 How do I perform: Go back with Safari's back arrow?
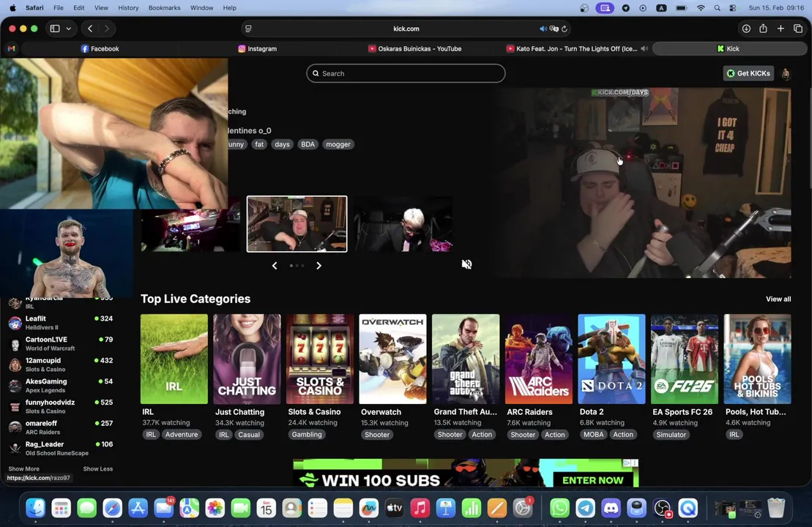click(x=90, y=29)
